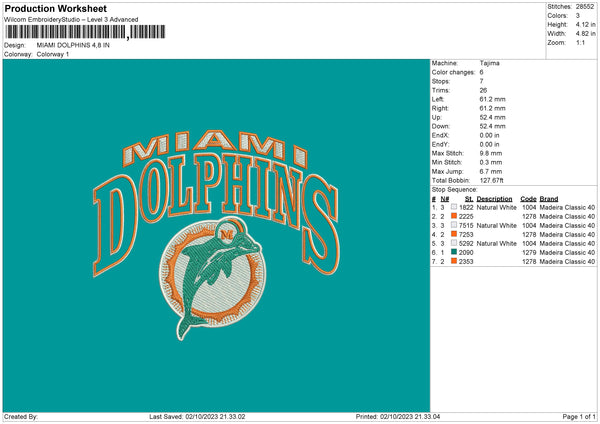The image size is (600, 424).
Task: Click the Down extent '52.4 mm'
Action: [492, 126]
